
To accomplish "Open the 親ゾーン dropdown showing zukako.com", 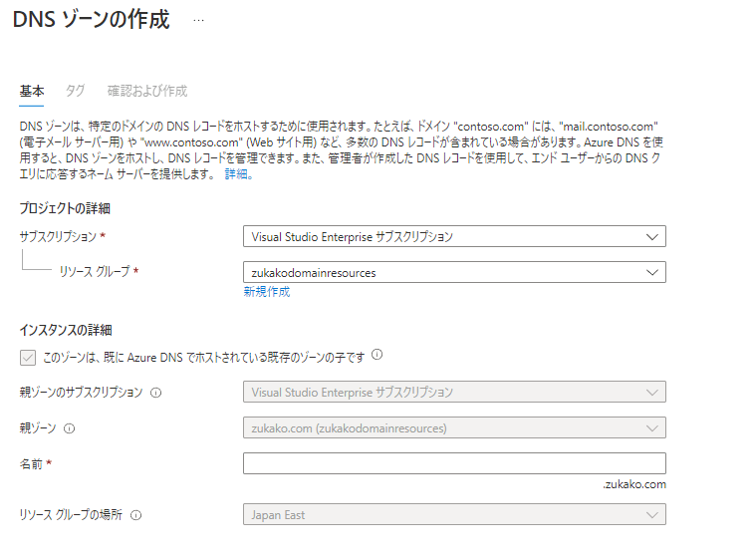I will coord(454,427).
